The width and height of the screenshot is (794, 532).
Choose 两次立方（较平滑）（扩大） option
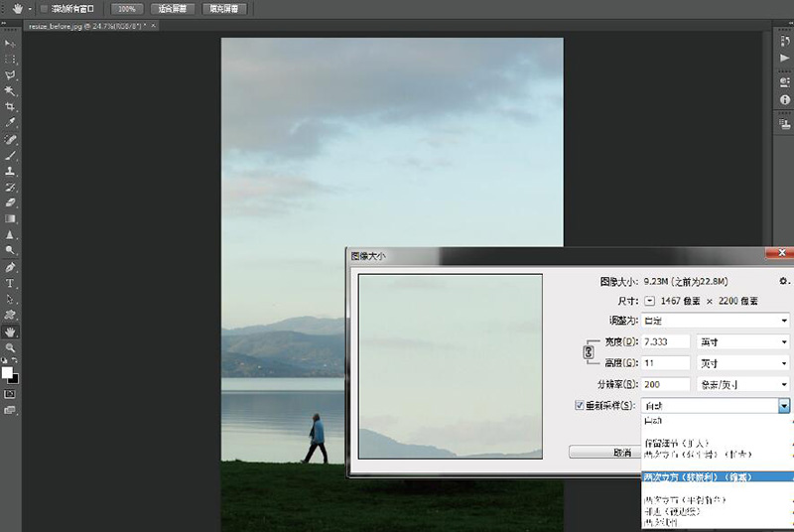pos(717,455)
